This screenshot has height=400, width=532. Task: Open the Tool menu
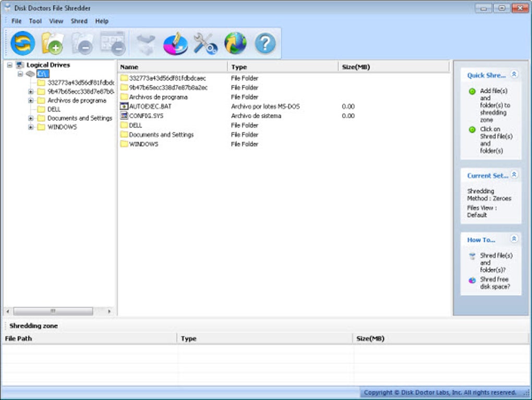click(x=35, y=21)
